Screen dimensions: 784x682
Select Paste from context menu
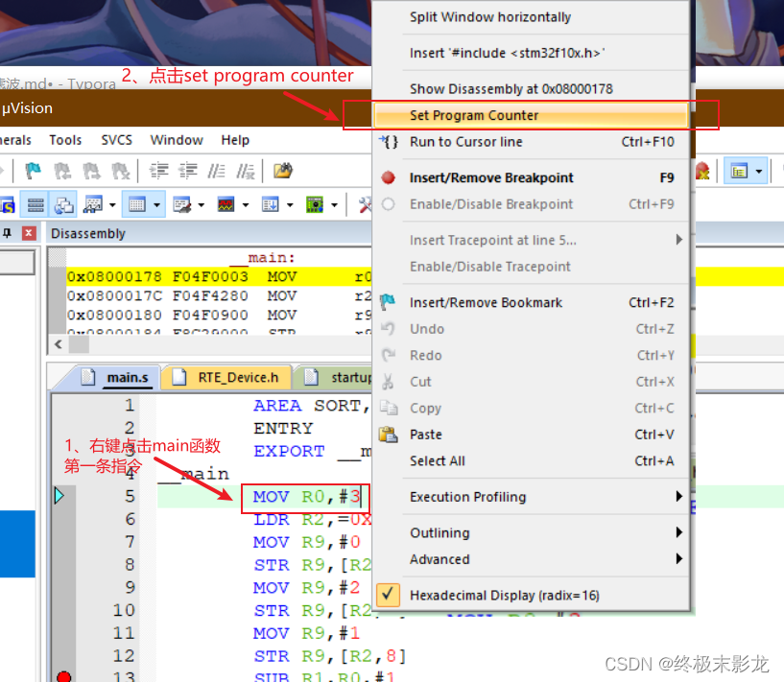click(531, 435)
